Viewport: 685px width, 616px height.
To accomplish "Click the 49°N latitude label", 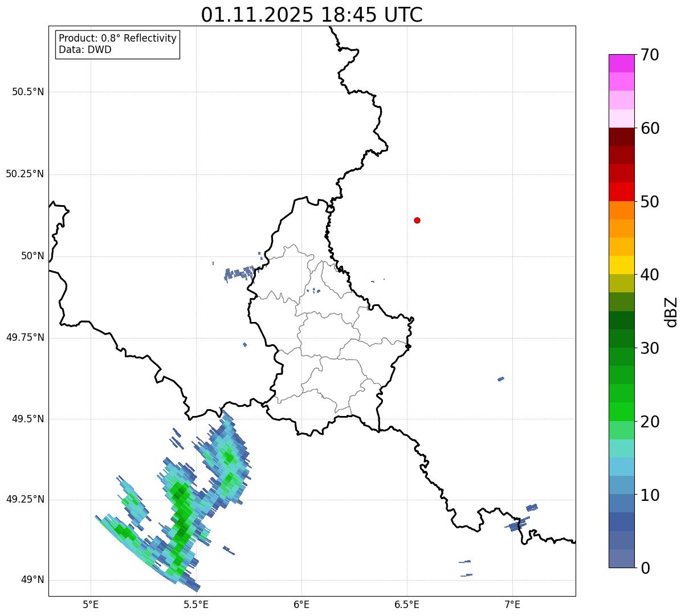I will pos(32,580).
